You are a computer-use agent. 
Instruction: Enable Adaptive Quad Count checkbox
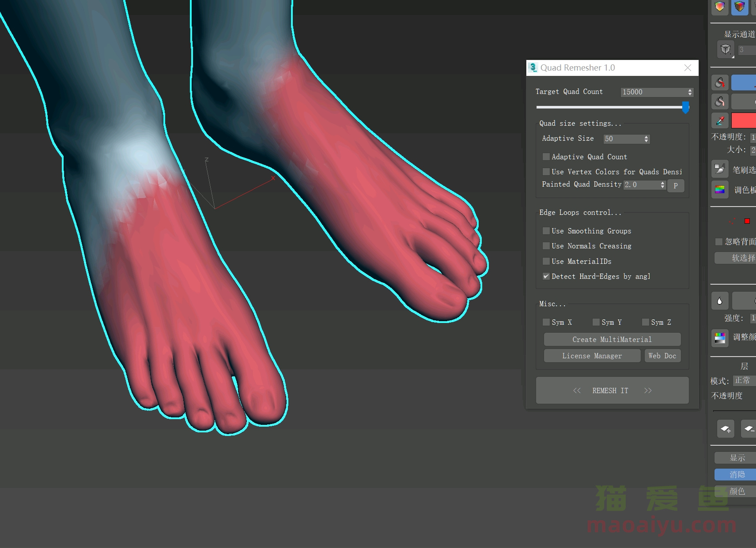click(x=546, y=157)
